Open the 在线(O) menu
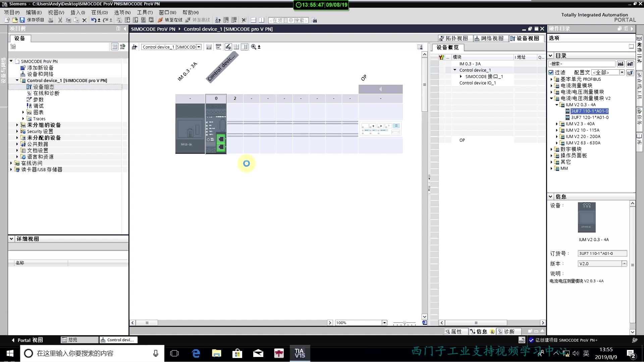Screen dimensions: 644x362 pyautogui.click(x=100, y=12)
